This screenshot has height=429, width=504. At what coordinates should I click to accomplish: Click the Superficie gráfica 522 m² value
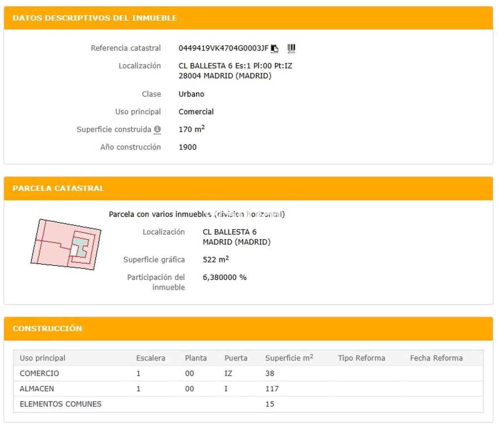point(216,259)
